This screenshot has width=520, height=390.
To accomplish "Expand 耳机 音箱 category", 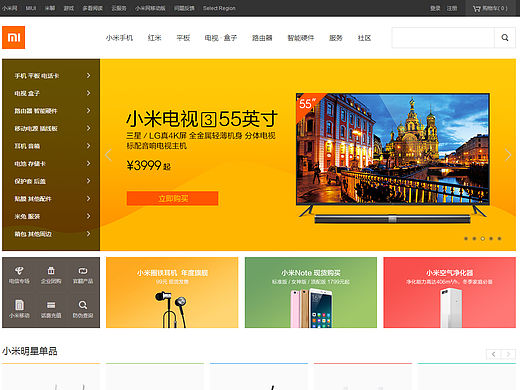I will coord(51,146).
